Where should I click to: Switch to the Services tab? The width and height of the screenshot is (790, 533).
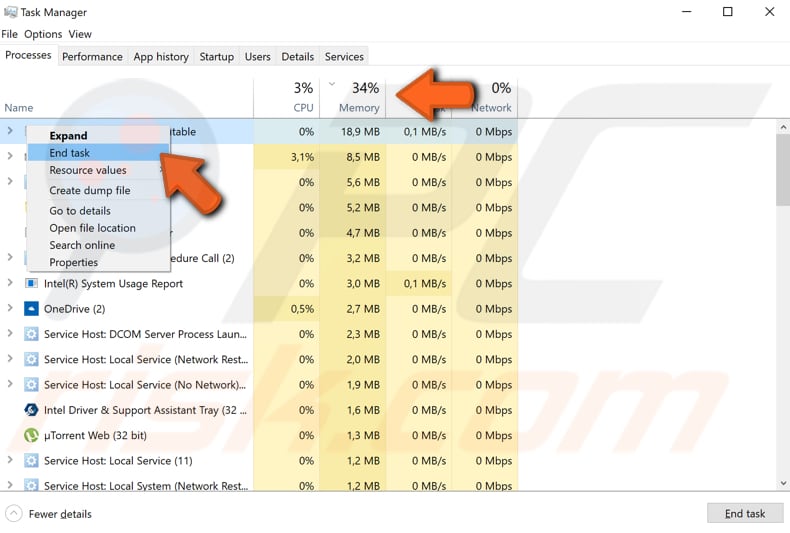click(344, 56)
